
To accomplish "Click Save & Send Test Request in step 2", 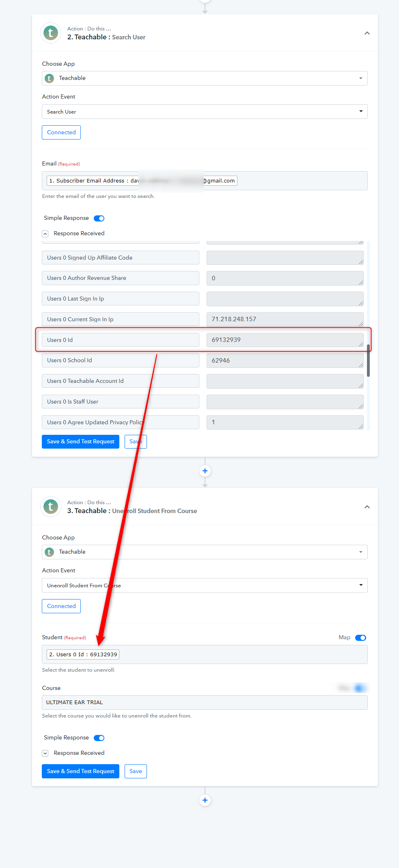I will click(x=80, y=442).
